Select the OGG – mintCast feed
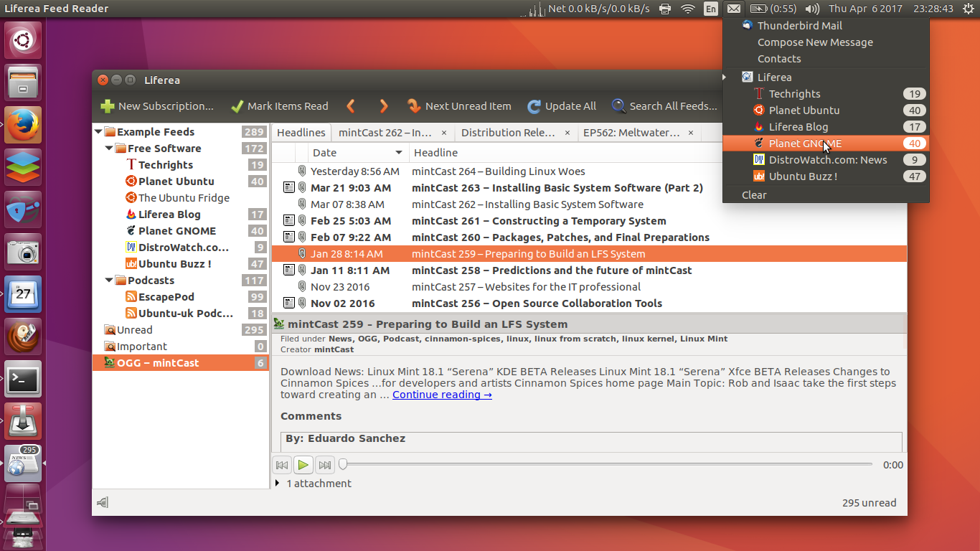 pyautogui.click(x=181, y=363)
